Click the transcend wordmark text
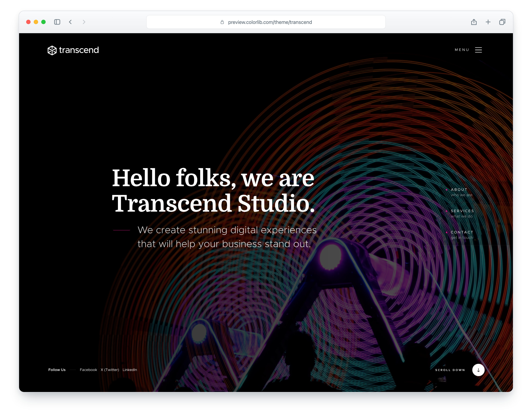This screenshot has width=532, height=419. [79, 50]
